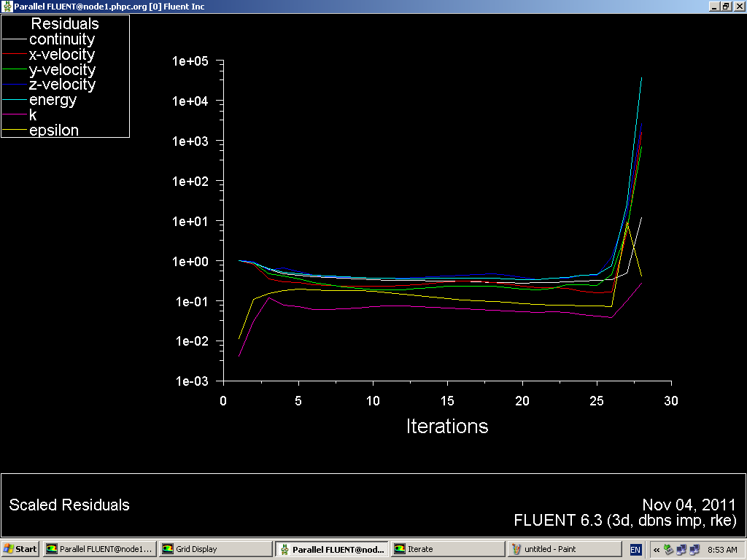Open the Start menu
The width and height of the screenshot is (747, 560).
tap(20, 549)
